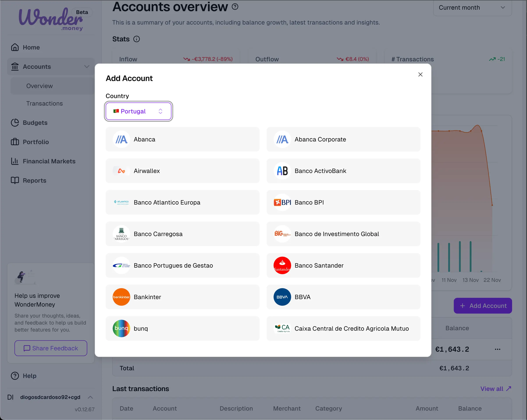Collapse the Accounts sidebar section
The height and width of the screenshot is (420, 527).
(x=87, y=67)
